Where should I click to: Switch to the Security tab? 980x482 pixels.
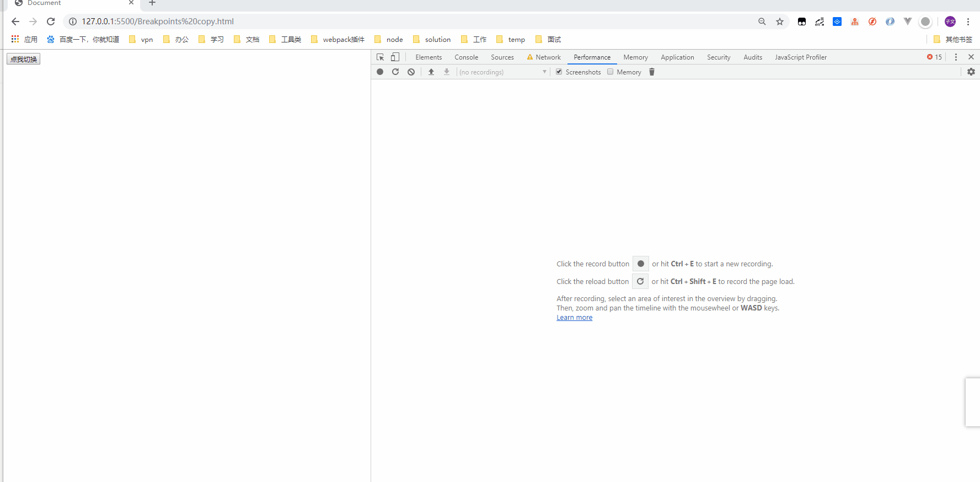pyautogui.click(x=719, y=57)
